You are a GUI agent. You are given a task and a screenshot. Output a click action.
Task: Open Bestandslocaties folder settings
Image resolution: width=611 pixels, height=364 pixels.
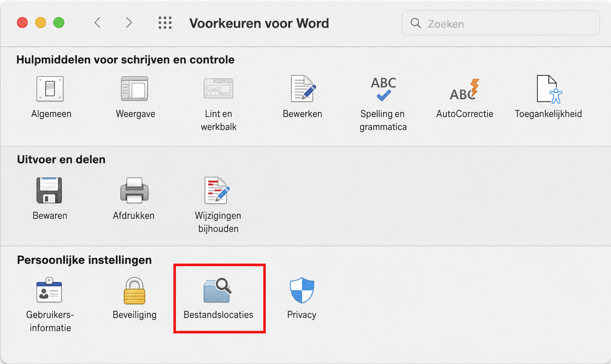click(x=218, y=290)
